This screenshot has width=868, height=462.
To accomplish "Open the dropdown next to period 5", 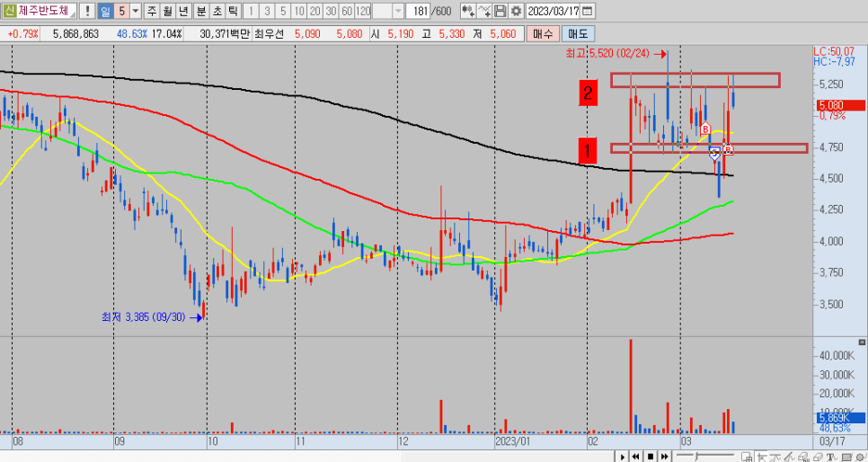I will [136, 11].
